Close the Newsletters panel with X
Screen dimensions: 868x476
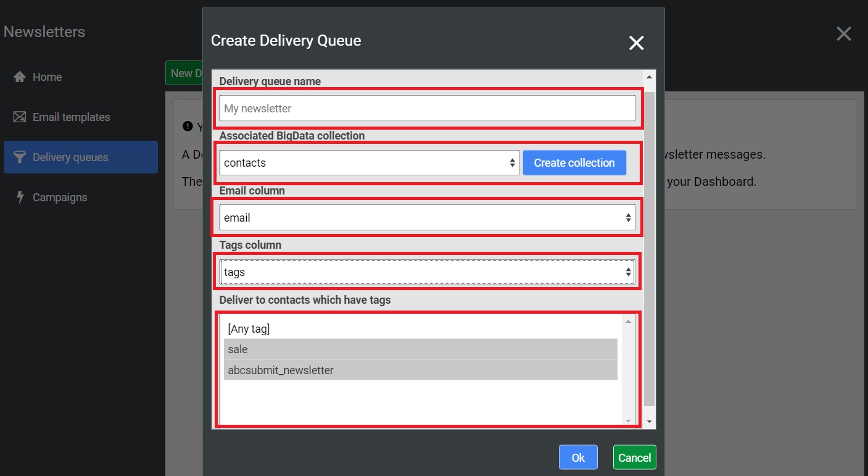tap(843, 34)
